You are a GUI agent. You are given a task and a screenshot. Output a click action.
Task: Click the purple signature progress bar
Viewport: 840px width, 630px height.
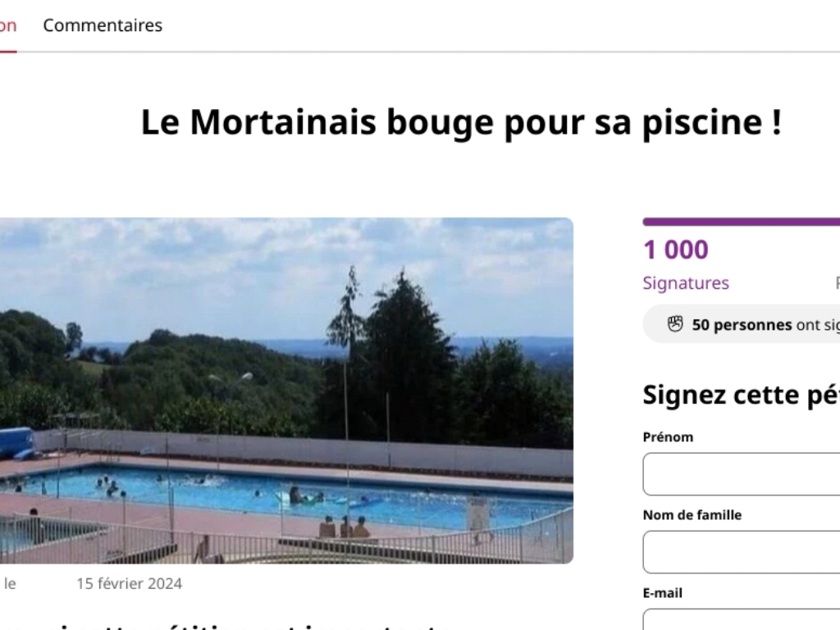coord(741,221)
